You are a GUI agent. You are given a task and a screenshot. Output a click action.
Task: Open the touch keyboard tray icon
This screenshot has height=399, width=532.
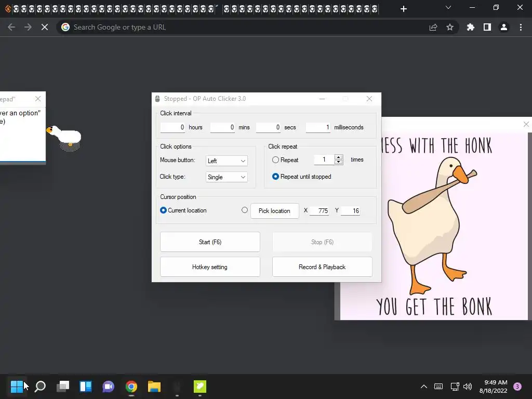438,386
